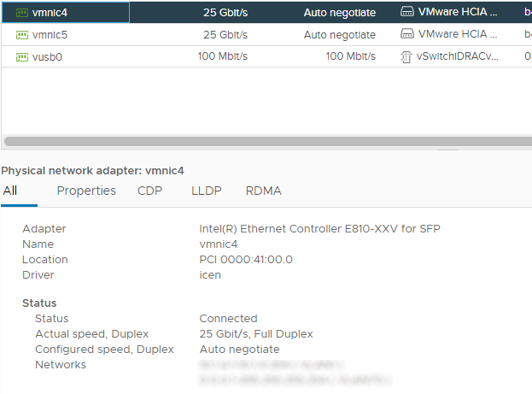This screenshot has height=394, width=532.
Task: Click the Auto negotiate cell for vmnic4
Action: point(340,13)
